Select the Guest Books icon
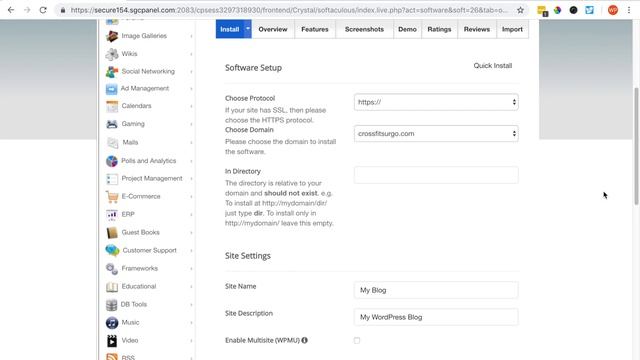Image resolution: width=640 pixels, height=360 pixels. click(112, 233)
